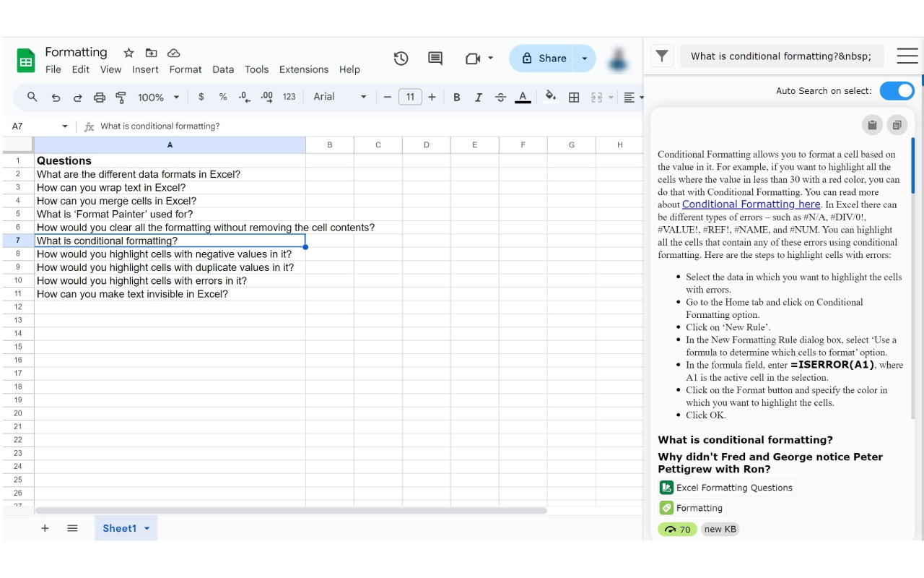
Task: Open the Arial font dropdown
Action: [340, 97]
